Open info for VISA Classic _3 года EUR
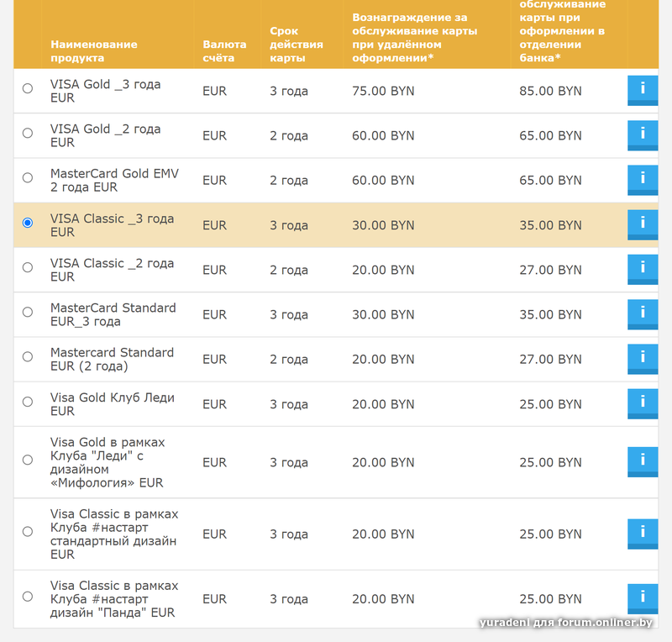Screen dimensions: 672x642 pyautogui.click(x=643, y=224)
